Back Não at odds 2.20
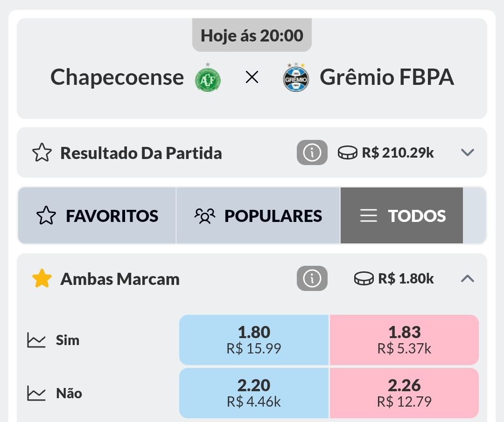Screen dimensions: 504x422 click(x=254, y=393)
